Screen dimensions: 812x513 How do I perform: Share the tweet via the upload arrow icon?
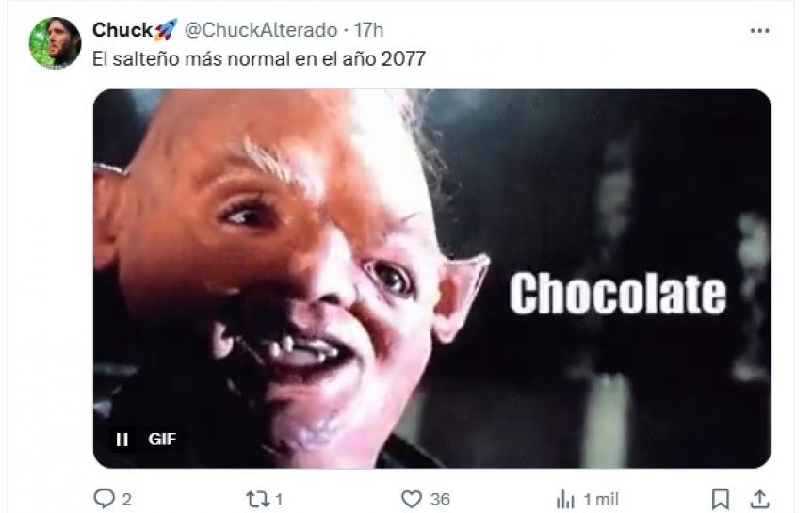759,499
